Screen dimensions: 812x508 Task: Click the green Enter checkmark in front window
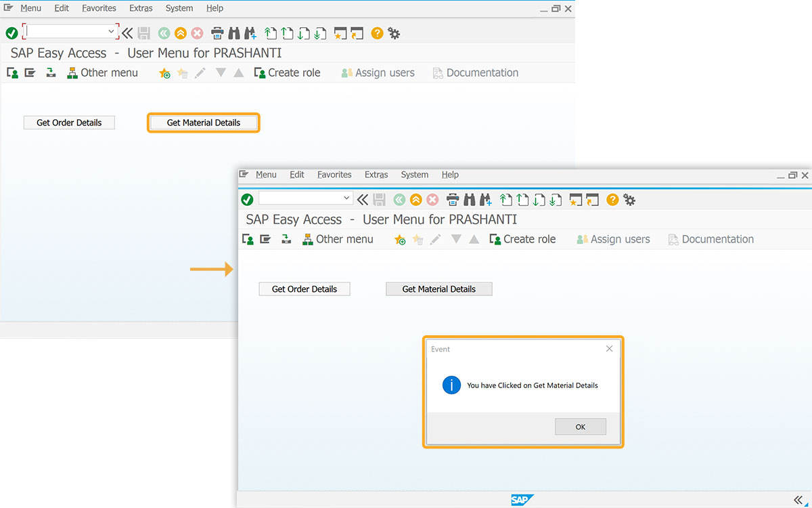247,199
